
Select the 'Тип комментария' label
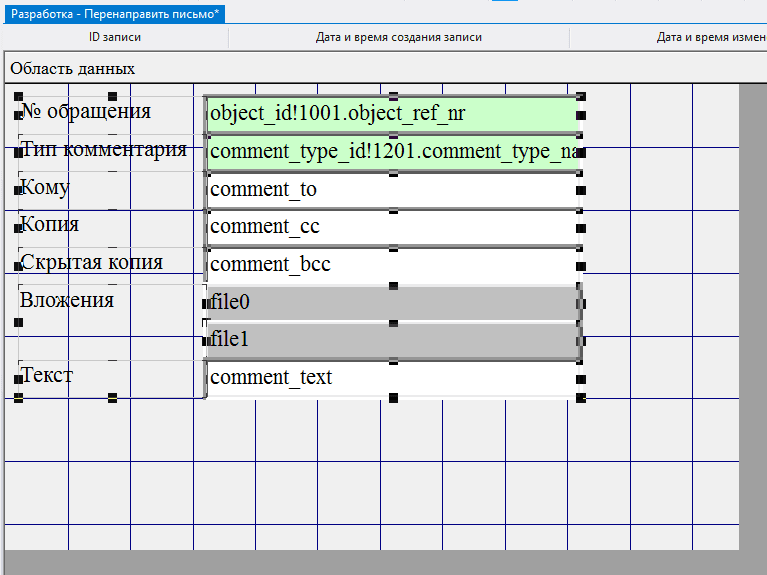coord(104,150)
